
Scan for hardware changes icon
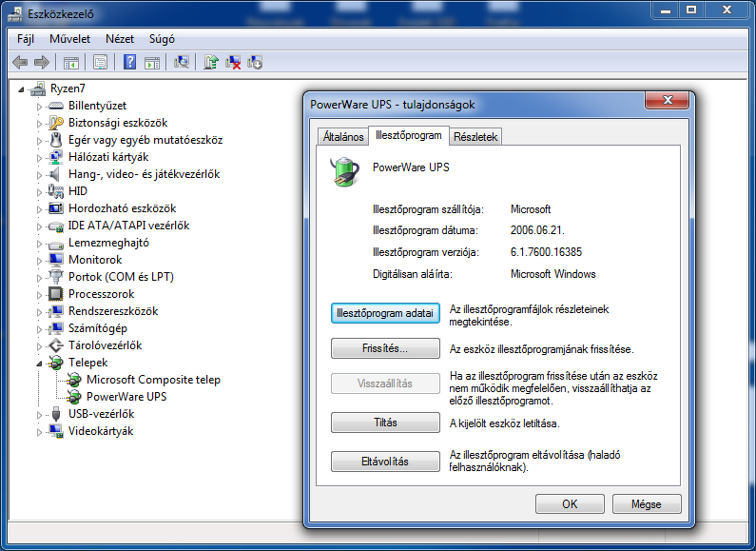point(182,62)
